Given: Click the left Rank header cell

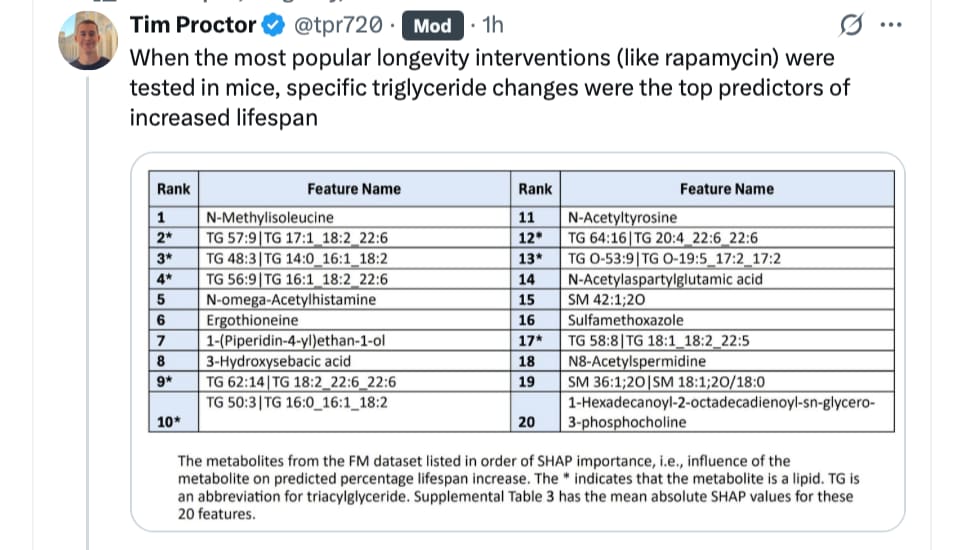Looking at the screenshot, I should tap(174, 189).
